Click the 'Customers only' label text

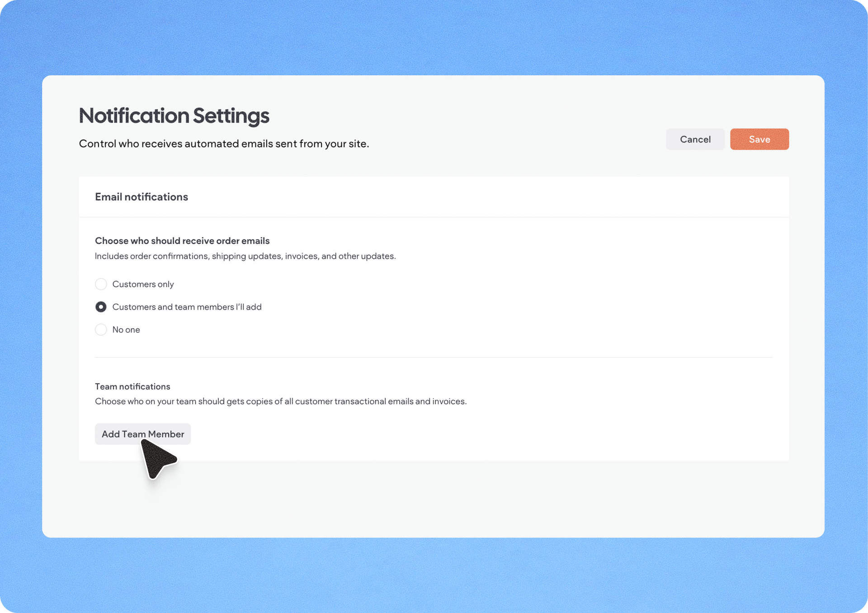143,284
